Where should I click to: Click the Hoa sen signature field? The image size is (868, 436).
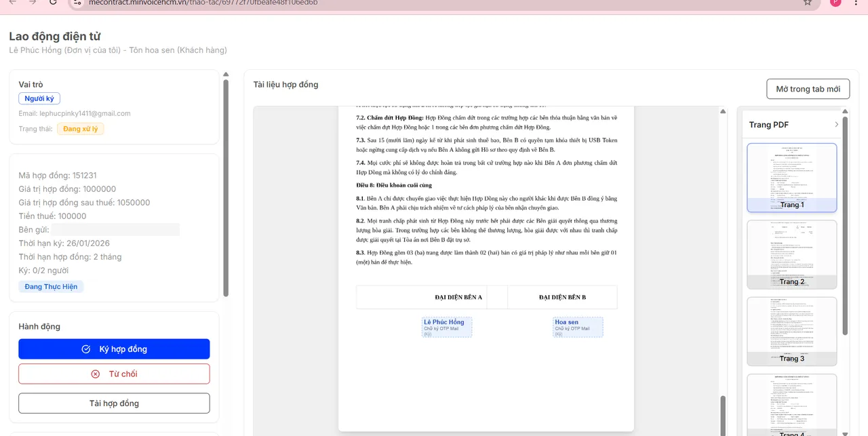tap(578, 327)
